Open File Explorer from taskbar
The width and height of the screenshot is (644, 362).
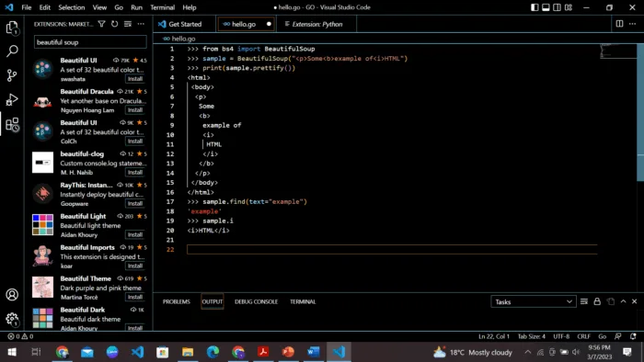tap(188, 352)
